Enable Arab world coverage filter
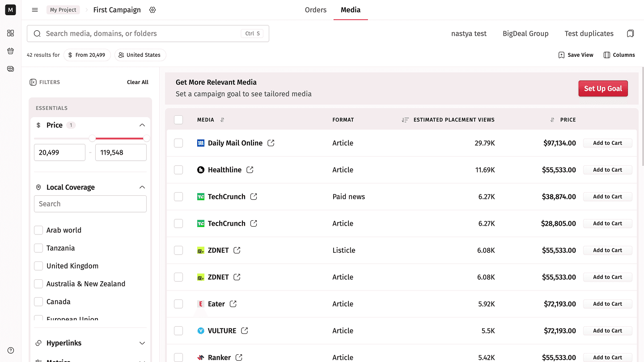The height and width of the screenshot is (362, 644). tap(38, 230)
